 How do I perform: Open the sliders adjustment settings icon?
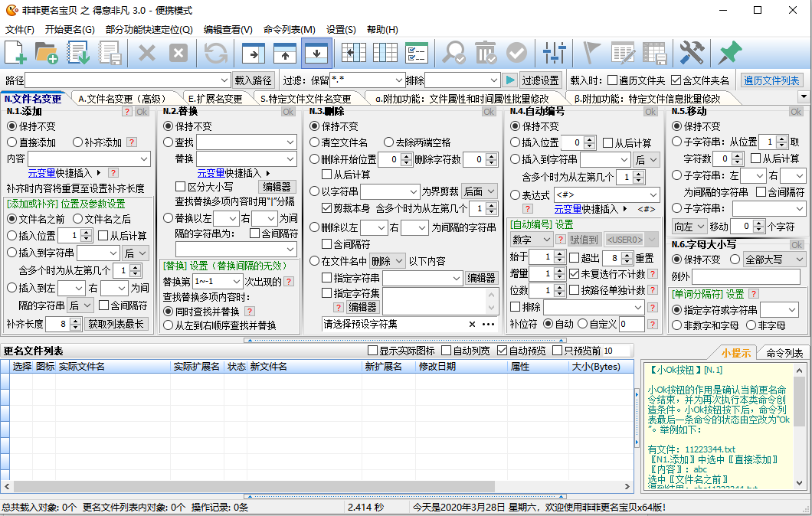tap(553, 53)
